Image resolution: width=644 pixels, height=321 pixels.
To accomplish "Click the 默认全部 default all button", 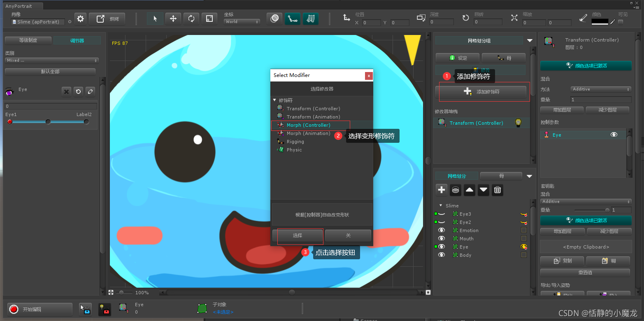I will point(50,72).
